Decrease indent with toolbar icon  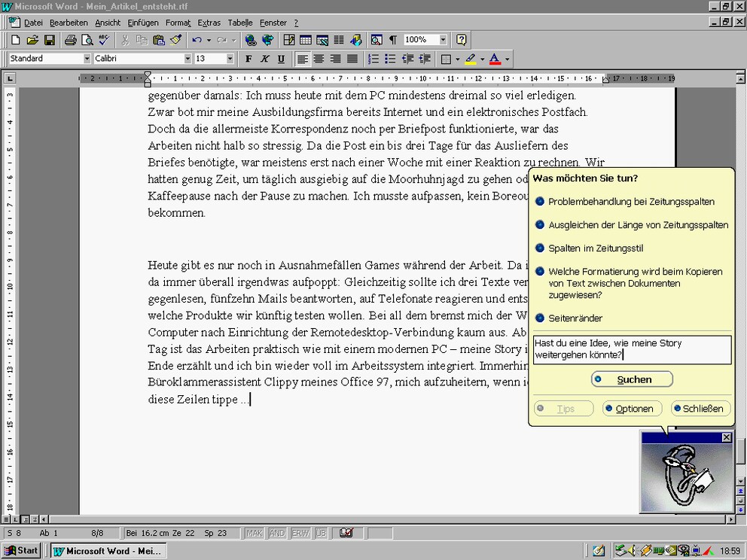pyautogui.click(x=407, y=59)
